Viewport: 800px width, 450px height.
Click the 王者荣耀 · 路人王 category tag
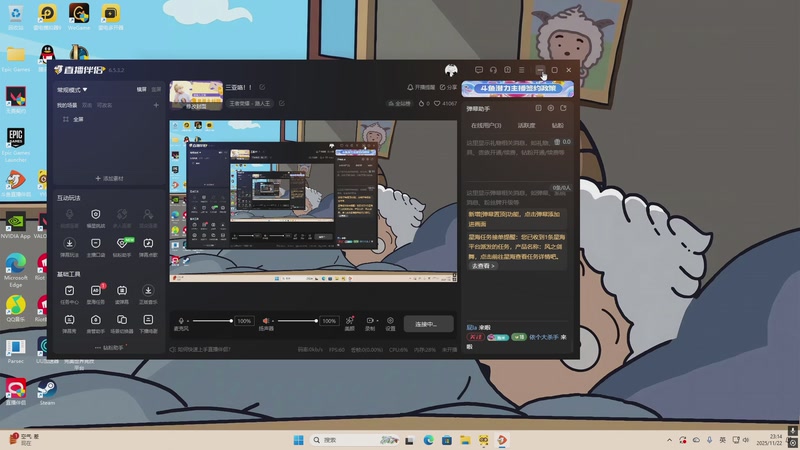click(249, 103)
